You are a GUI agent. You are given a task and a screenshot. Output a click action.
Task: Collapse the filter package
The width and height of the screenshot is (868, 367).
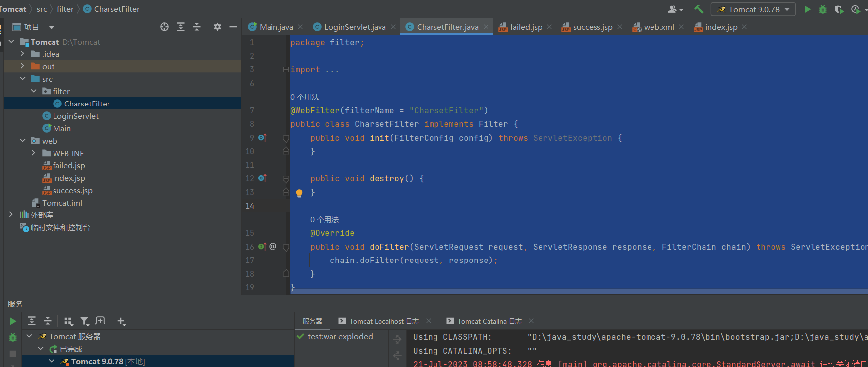point(34,91)
